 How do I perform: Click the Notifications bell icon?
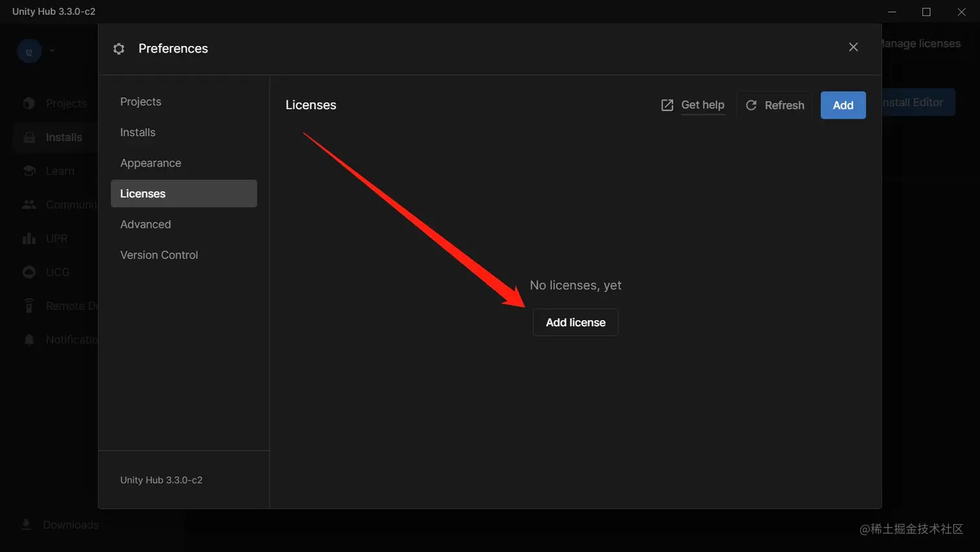pyautogui.click(x=29, y=339)
